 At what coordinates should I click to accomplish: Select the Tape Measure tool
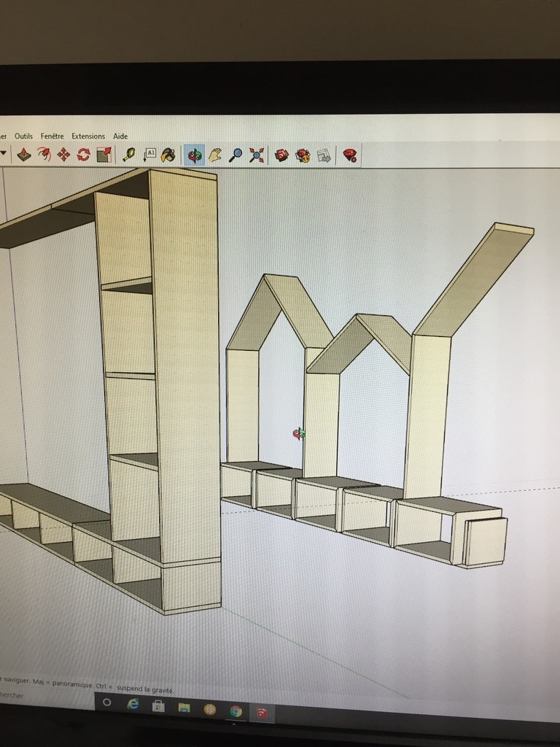[x=128, y=155]
